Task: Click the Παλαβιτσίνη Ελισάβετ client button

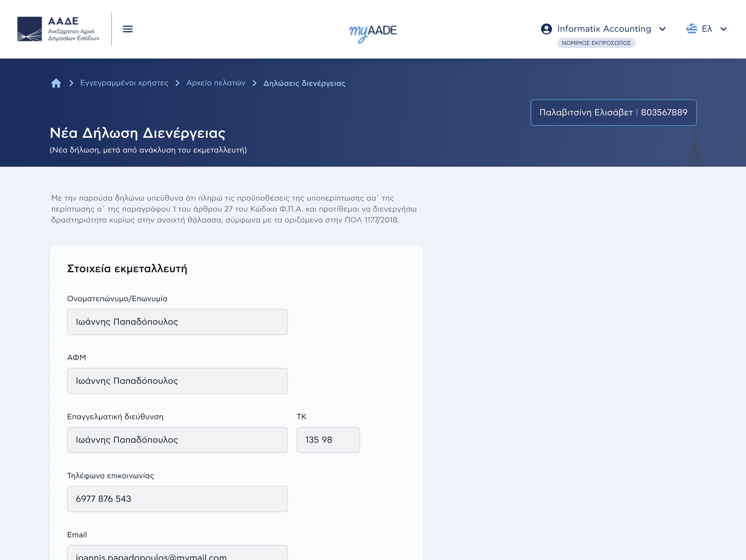Action: (613, 113)
